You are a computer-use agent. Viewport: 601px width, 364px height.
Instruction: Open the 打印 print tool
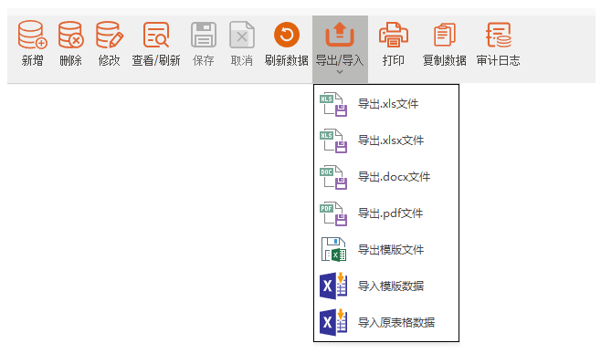tap(394, 44)
